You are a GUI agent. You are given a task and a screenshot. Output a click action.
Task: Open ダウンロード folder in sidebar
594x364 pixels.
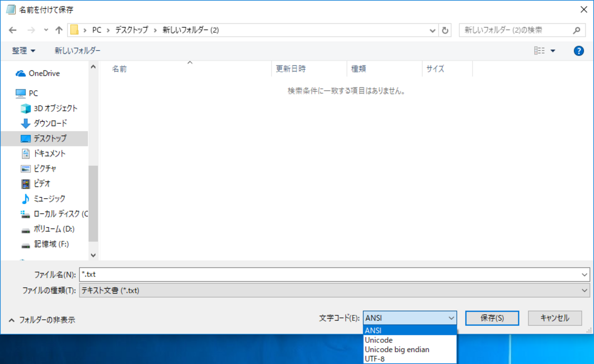tap(44, 123)
